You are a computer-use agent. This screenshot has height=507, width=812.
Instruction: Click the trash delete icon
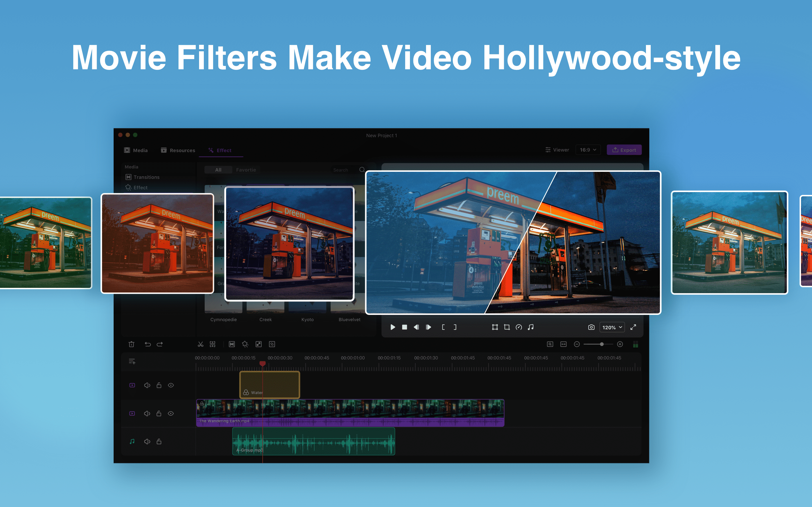[132, 344]
